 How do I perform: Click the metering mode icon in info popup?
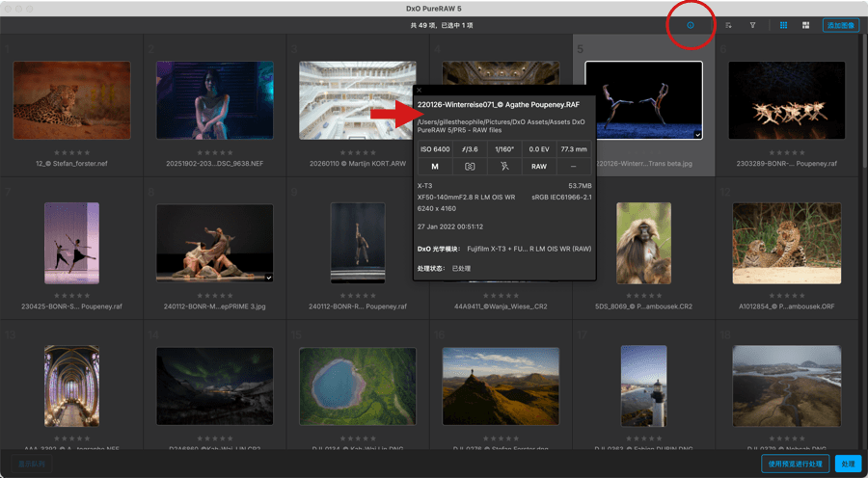pos(470,167)
